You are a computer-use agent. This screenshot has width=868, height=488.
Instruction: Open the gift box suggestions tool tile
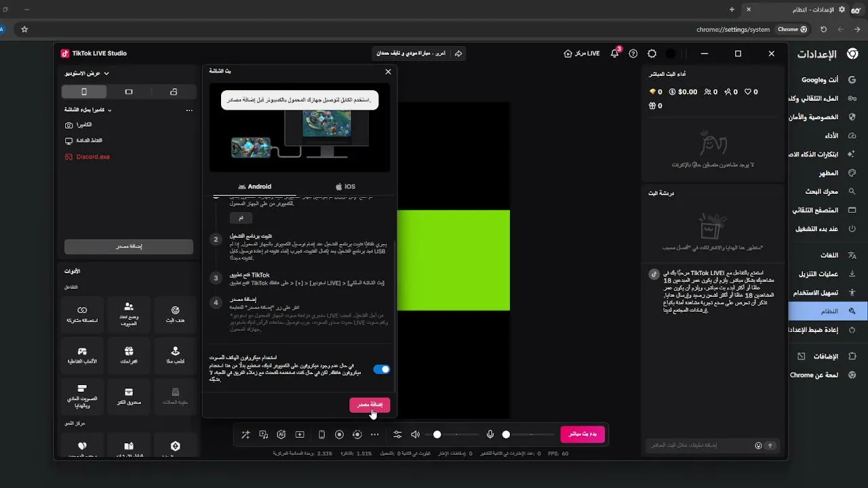pyautogui.click(x=129, y=356)
